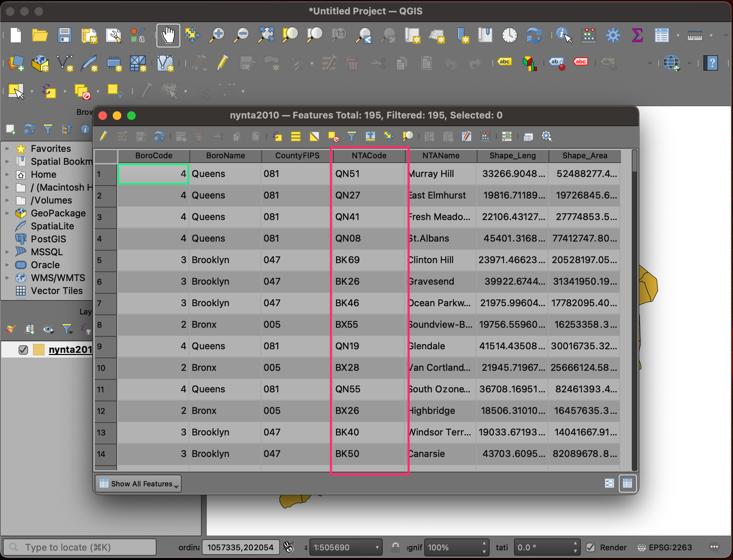Click filter funnel icon in attribute table toolbar
Viewport: 733px width, 560px height.
(x=352, y=136)
